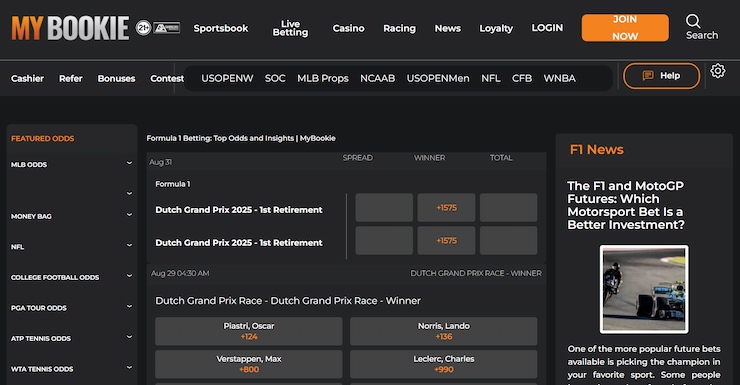740x385 pixels.
Task: Bet on Verstappen, Max +800
Action: point(249,364)
